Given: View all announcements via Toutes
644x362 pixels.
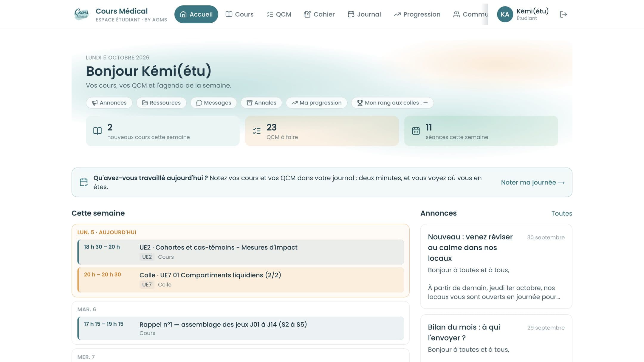Looking at the screenshot, I should click(x=562, y=213).
